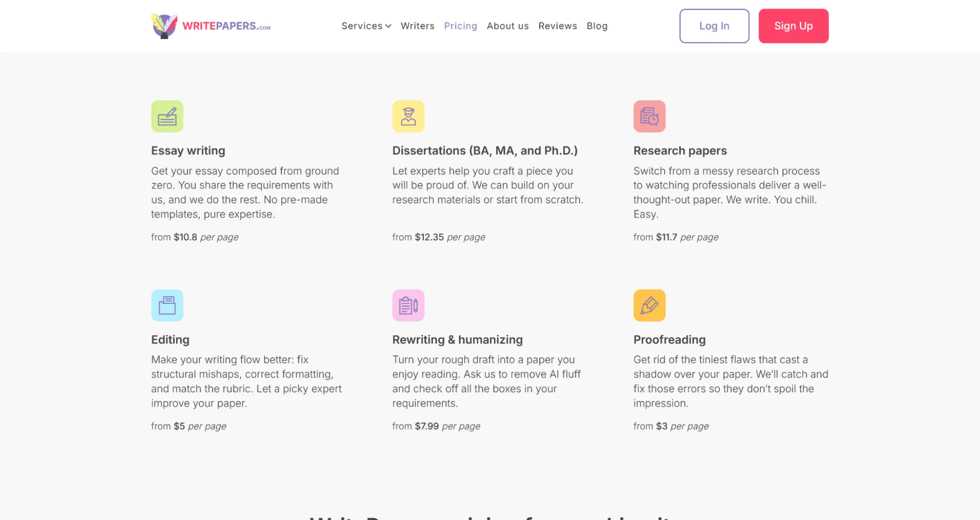
Task: Click the 'from $10.8 per page' price
Action: click(195, 237)
